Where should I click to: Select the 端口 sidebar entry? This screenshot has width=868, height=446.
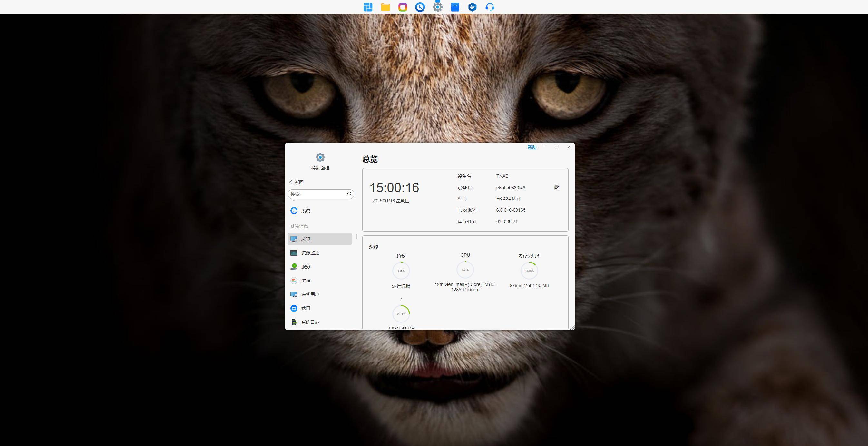(x=306, y=308)
